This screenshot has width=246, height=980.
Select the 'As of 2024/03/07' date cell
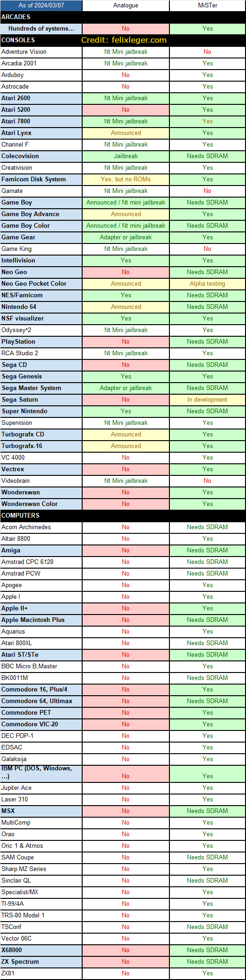pyautogui.click(x=41, y=6)
